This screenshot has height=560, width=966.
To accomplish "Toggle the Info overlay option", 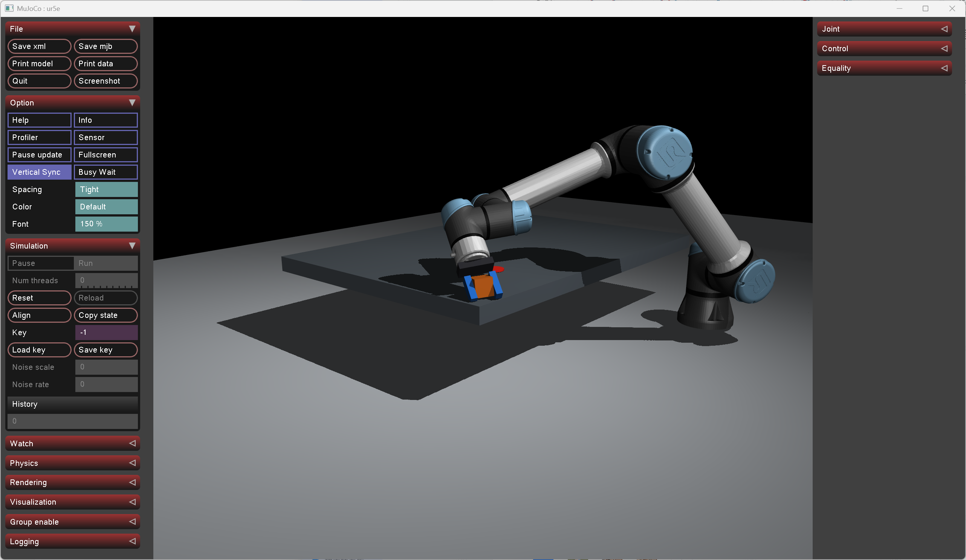I will 106,120.
